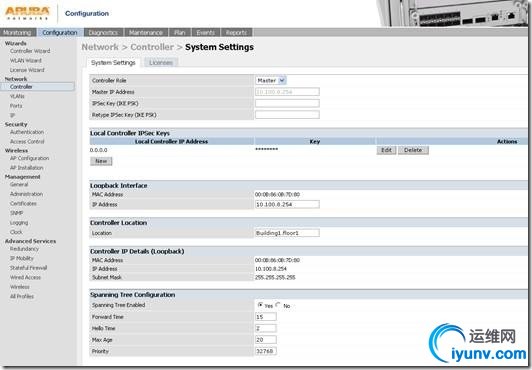Open Controller Wizard in the sidebar
This screenshot has width=532, height=370.
click(30, 51)
